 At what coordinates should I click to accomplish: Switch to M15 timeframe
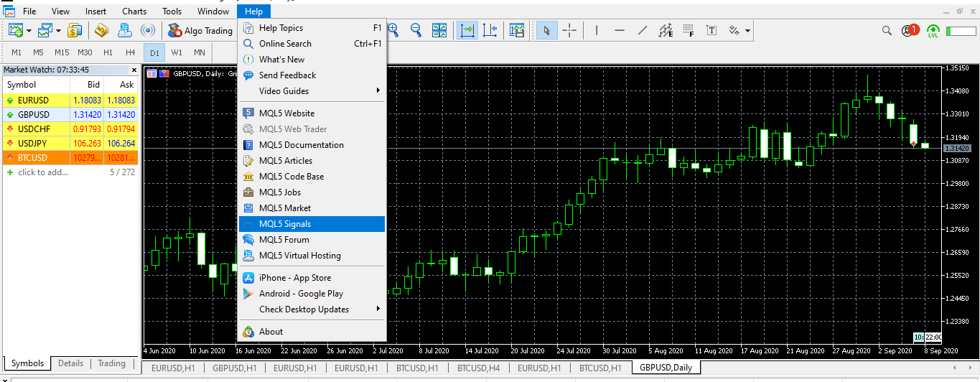coord(62,52)
